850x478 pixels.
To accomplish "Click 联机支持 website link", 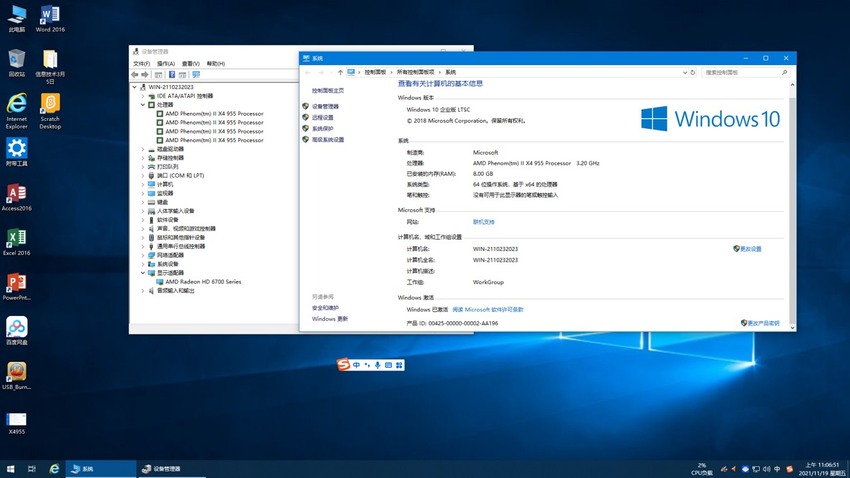I will 484,222.
